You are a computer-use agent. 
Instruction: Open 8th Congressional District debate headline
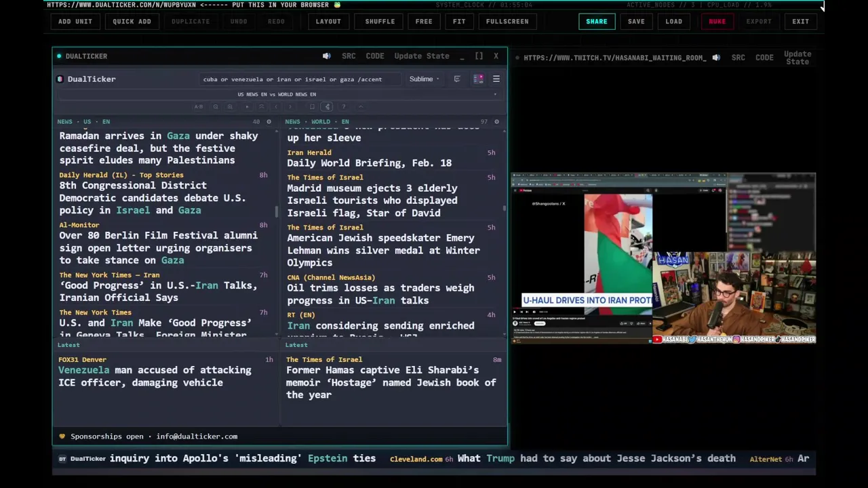click(153, 198)
